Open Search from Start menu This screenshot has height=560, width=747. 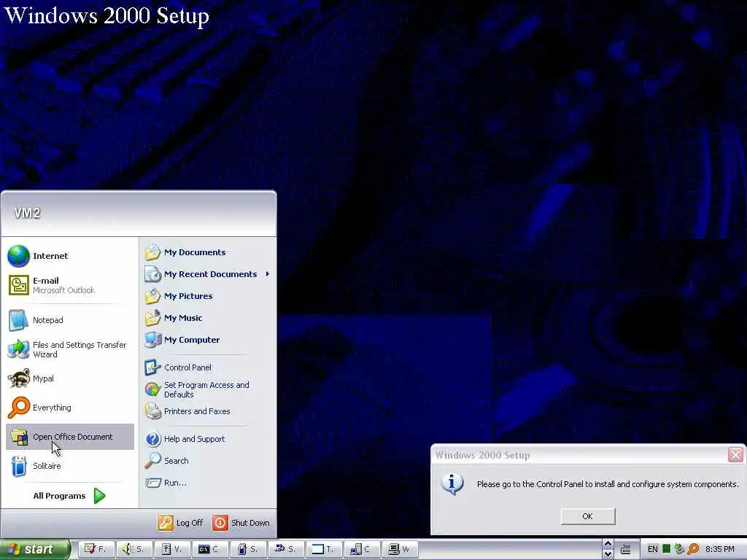[x=208, y=461]
